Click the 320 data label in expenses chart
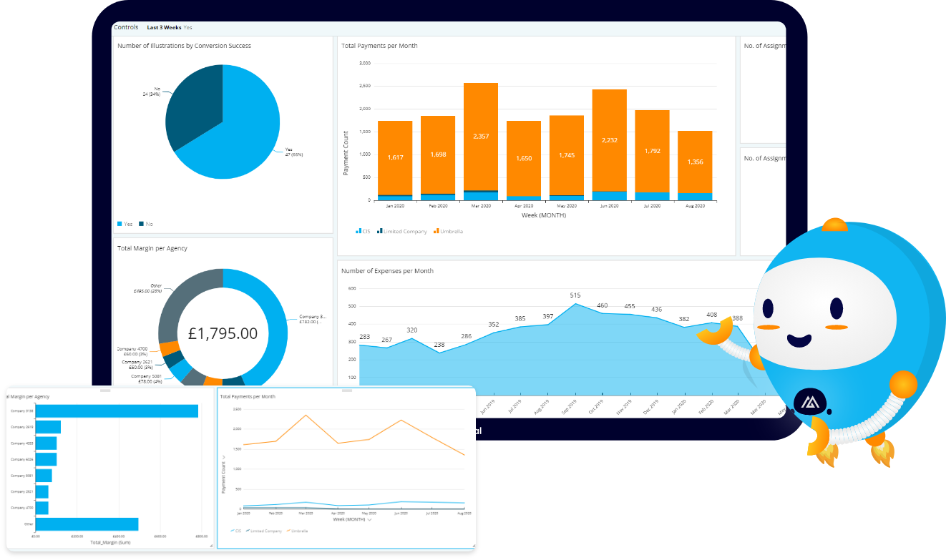This screenshot has height=560, width=946. click(x=412, y=330)
